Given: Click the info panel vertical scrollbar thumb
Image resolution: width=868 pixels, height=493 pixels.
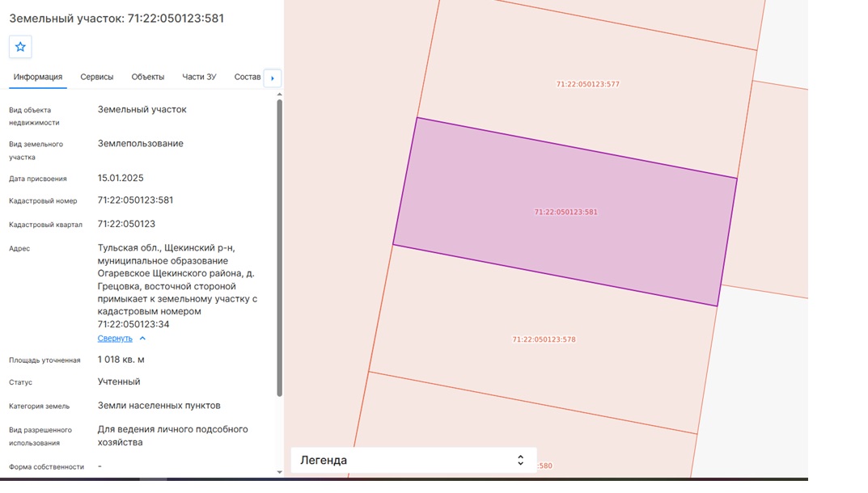Looking at the screenshot, I should pos(280,247).
